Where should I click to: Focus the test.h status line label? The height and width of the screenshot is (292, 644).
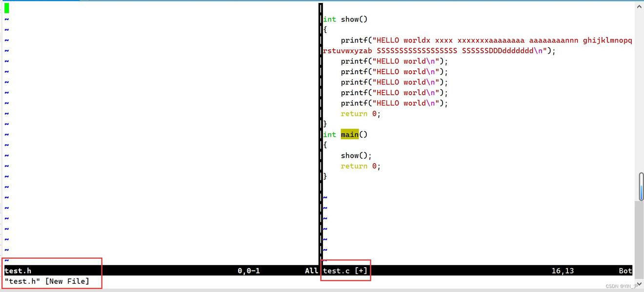click(x=19, y=271)
